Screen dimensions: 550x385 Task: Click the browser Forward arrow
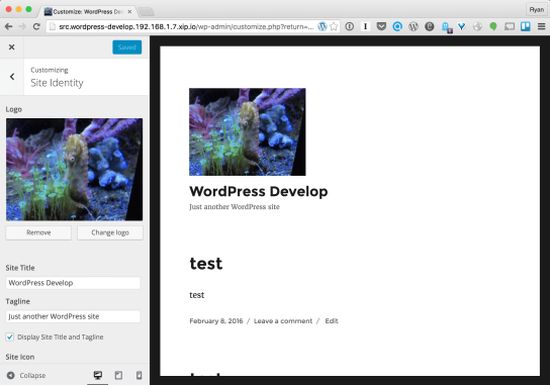[x=22, y=26]
